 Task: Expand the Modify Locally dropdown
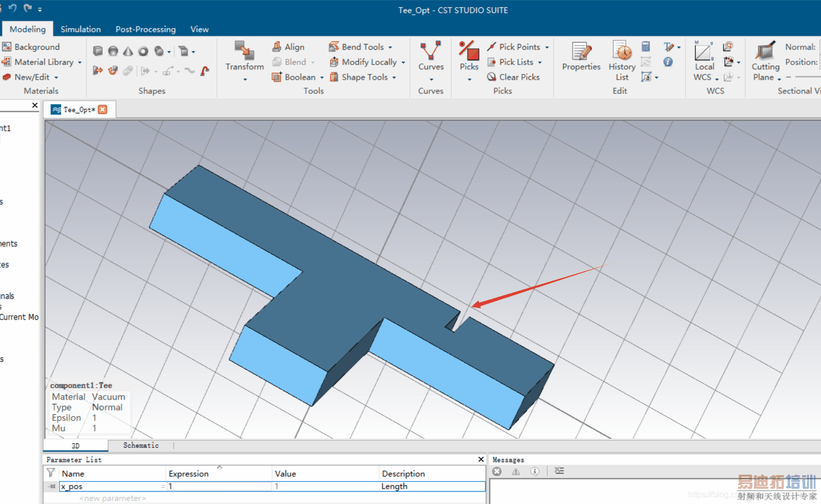(403, 62)
